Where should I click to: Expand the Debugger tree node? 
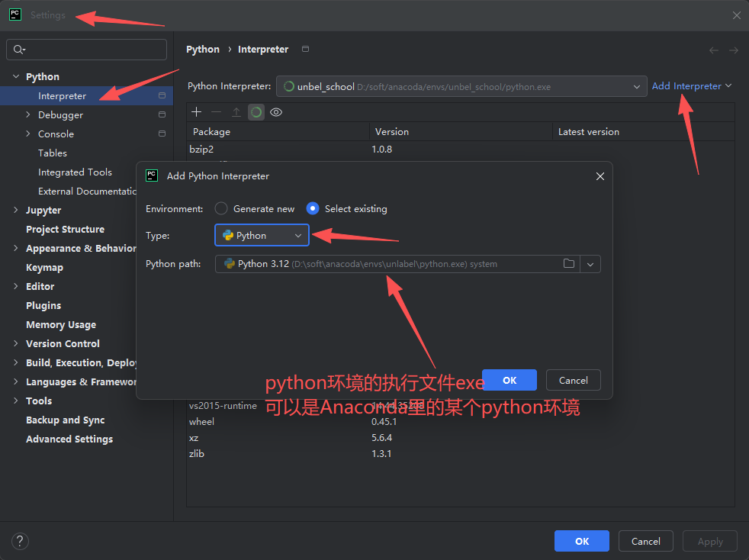(x=27, y=114)
